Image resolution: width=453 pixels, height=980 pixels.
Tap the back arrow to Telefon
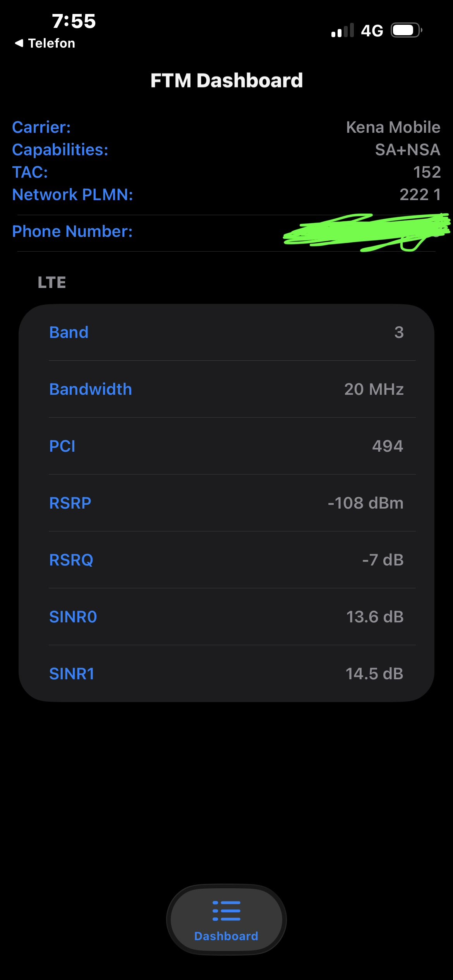point(19,43)
